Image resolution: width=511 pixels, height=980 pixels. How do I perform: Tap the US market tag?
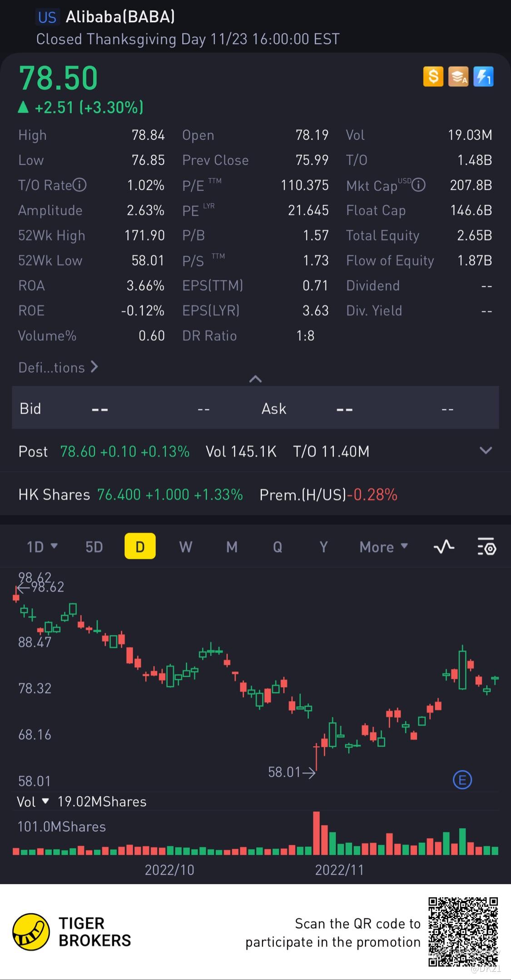[x=47, y=17]
